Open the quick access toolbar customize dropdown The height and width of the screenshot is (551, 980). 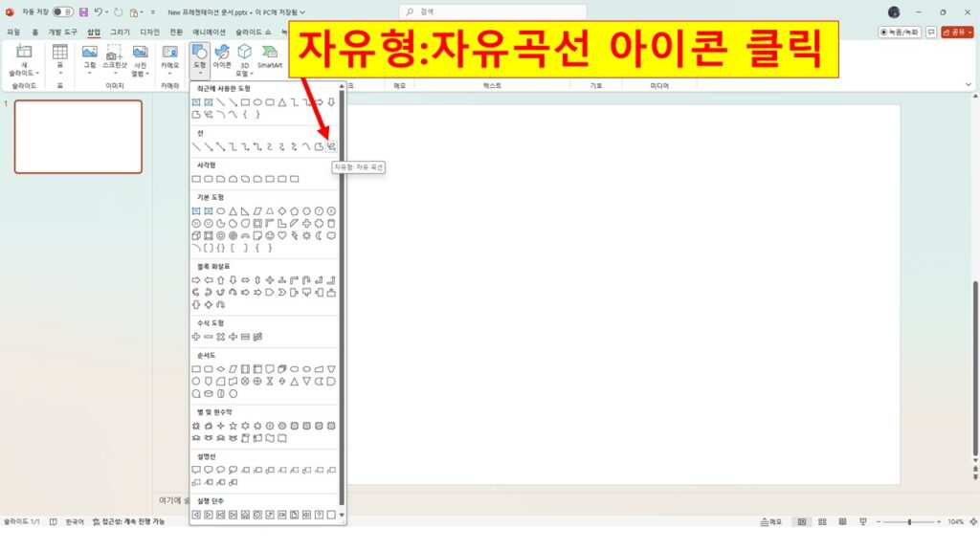click(x=152, y=11)
